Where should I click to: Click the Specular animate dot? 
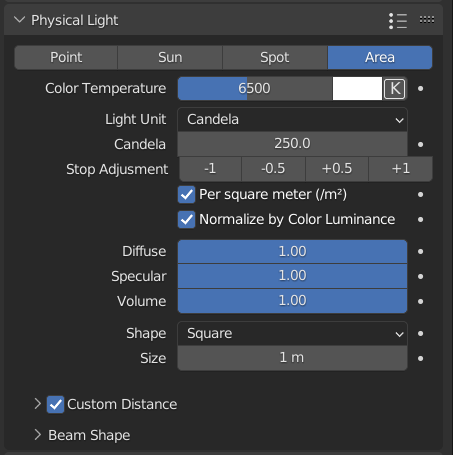pyautogui.click(x=420, y=276)
